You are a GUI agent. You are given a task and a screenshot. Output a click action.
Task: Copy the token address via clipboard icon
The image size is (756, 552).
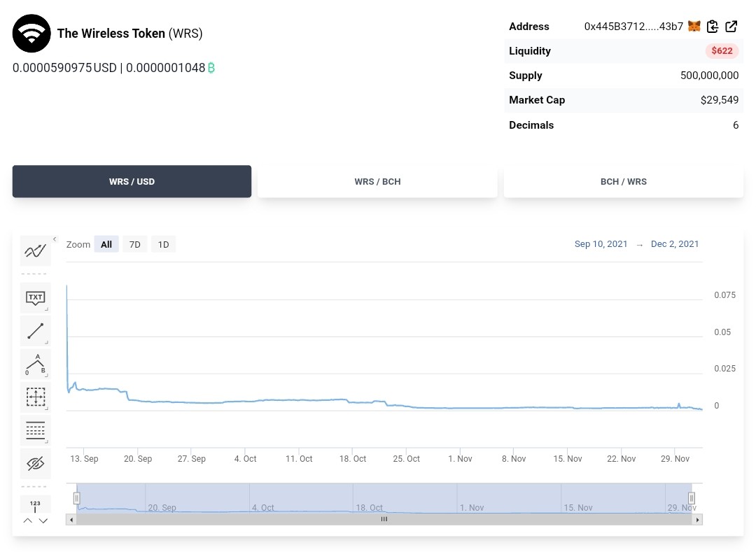click(x=712, y=27)
